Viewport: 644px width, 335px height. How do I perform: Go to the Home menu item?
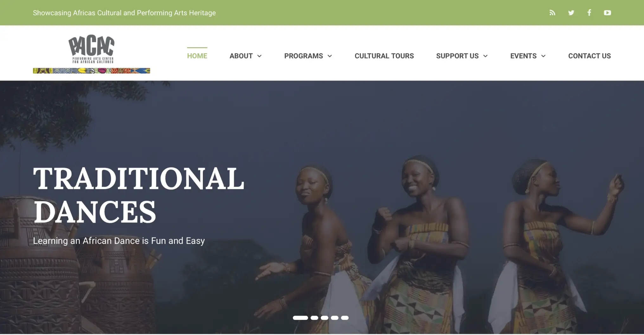[197, 56]
